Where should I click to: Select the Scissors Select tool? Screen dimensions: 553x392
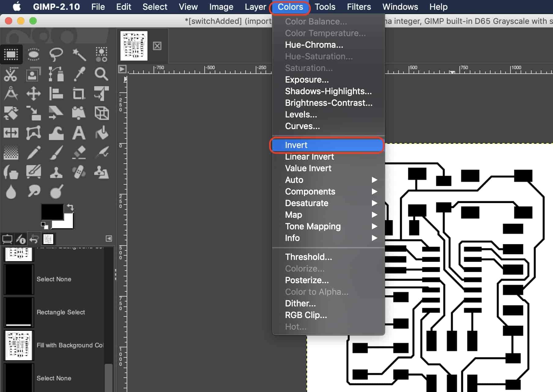coord(11,74)
